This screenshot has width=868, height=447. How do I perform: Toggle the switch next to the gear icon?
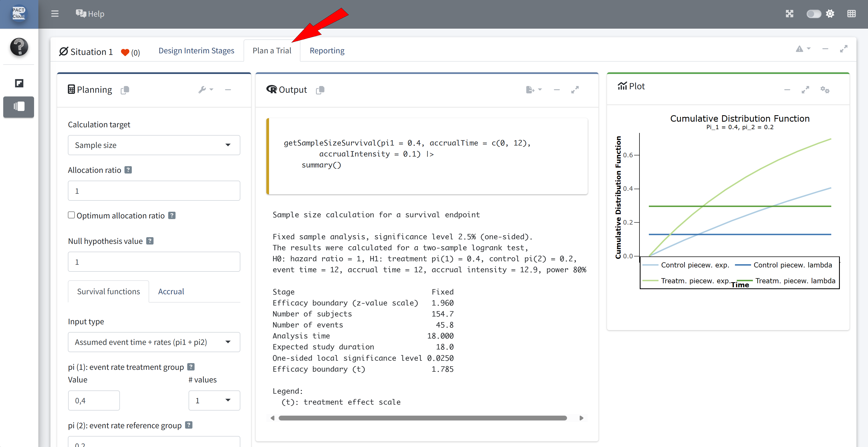(x=813, y=14)
